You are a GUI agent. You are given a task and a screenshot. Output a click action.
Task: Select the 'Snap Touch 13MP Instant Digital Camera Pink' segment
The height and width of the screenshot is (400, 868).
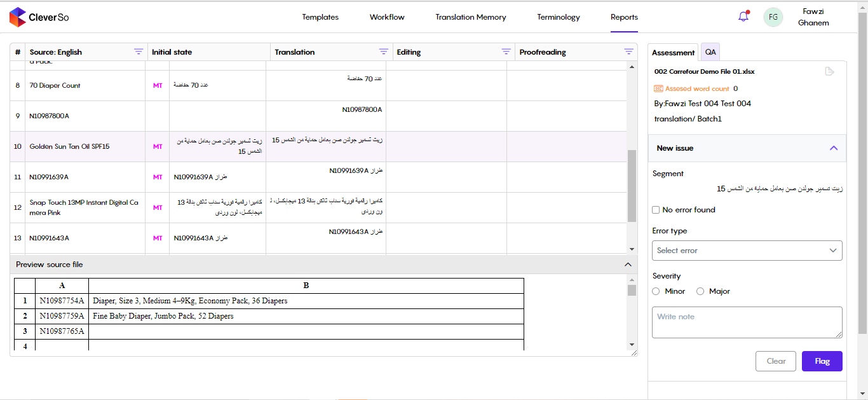tap(84, 208)
